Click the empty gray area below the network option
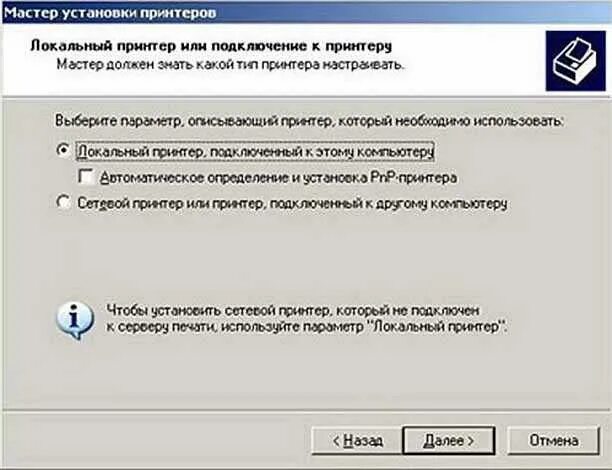This screenshot has height=470, width=612. pyautogui.click(x=304, y=254)
